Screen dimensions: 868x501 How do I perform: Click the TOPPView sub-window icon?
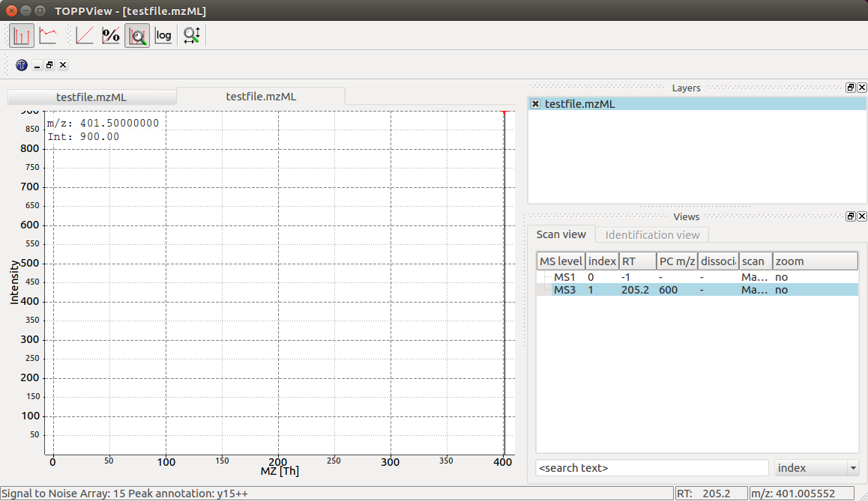pyautogui.click(x=22, y=65)
